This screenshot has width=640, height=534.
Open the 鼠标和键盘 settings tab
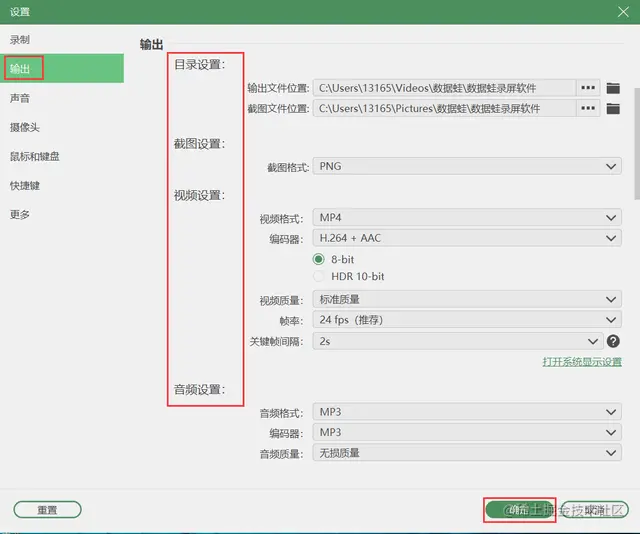tap(62, 156)
